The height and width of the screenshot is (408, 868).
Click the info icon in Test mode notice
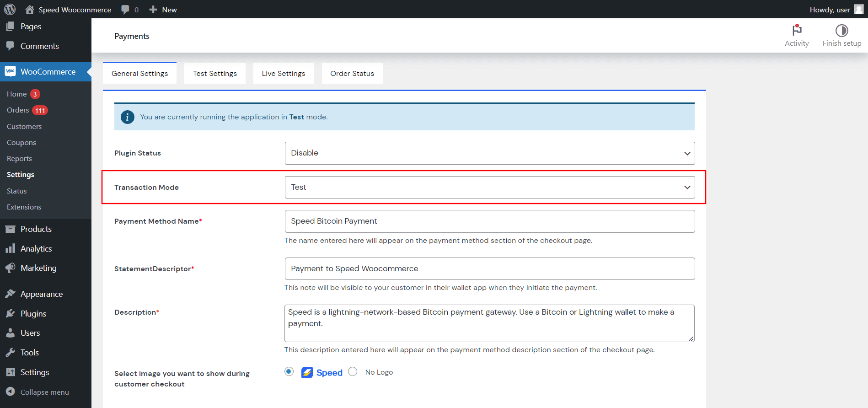pyautogui.click(x=127, y=117)
